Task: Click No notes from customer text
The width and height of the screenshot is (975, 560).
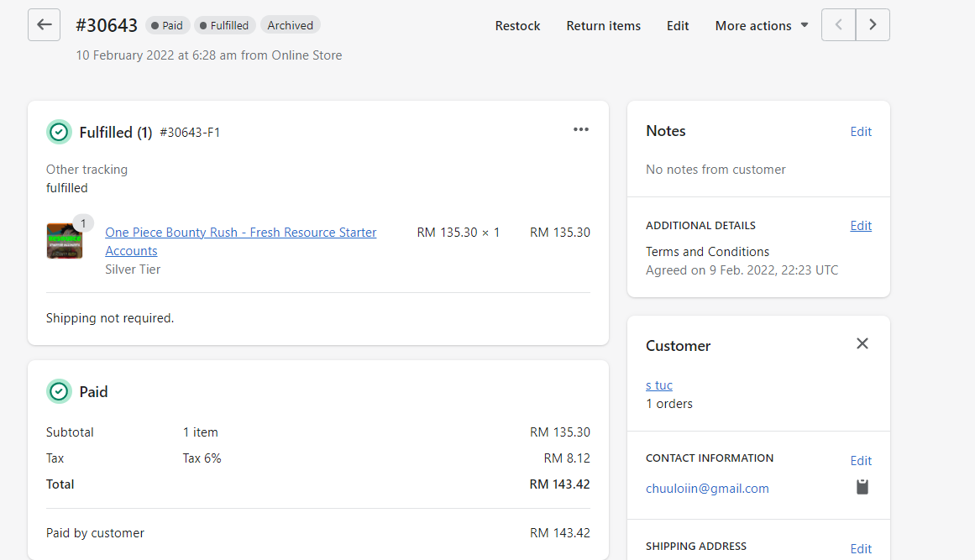Action: coord(715,170)
